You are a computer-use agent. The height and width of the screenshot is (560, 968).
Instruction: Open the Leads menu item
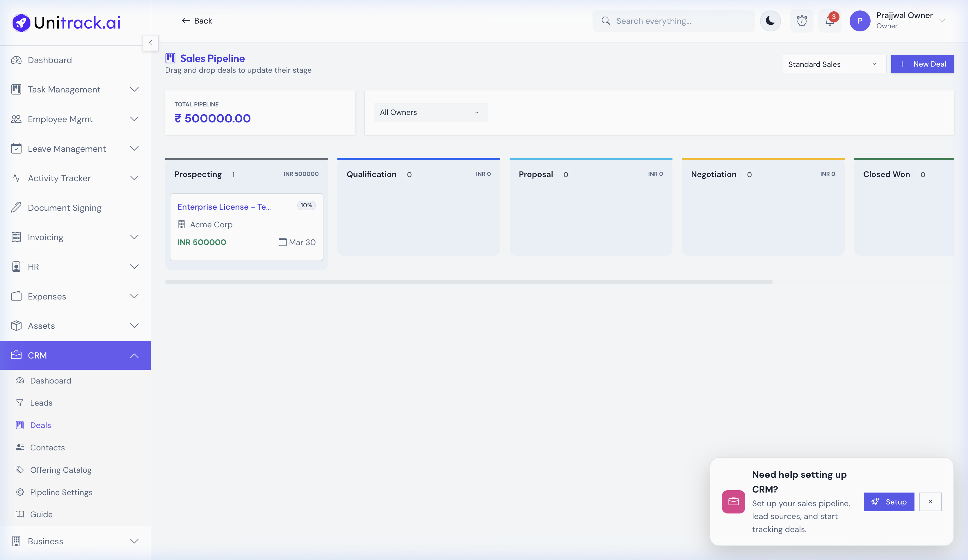41,402
